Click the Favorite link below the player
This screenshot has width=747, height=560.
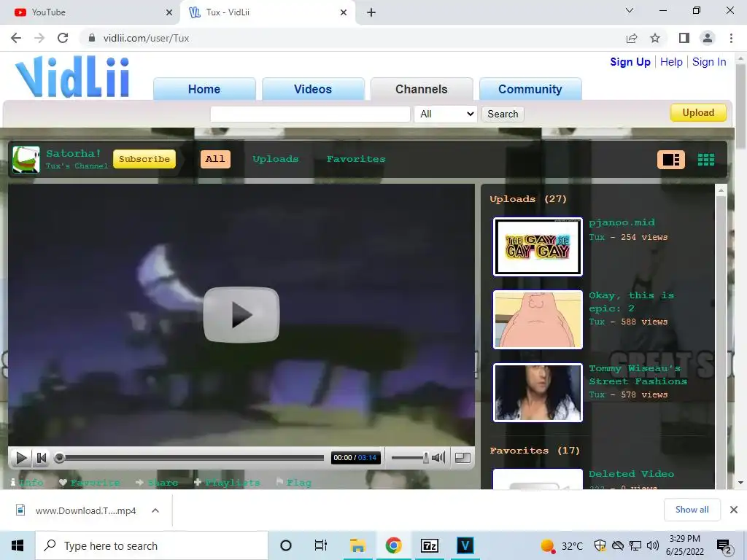90,483
